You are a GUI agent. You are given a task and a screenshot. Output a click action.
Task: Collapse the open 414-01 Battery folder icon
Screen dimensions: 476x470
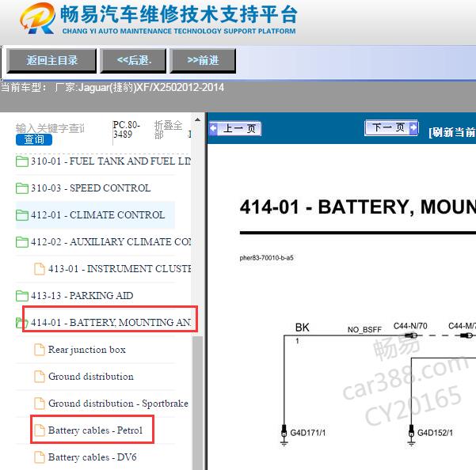tap(22, 323)
